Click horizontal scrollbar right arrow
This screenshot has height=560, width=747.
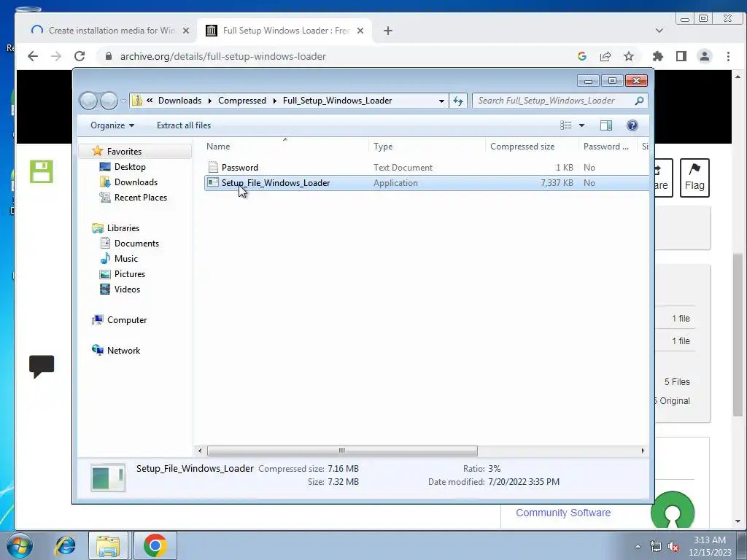[x=643, y=451]
